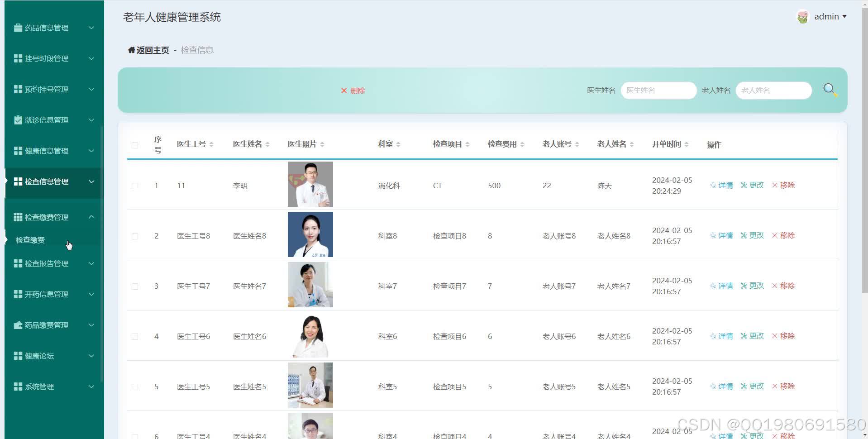Click the 就诊信息管理 clipboard icon
The height and width of the screenshot is (439, 868).
click(x=18, y=120)
